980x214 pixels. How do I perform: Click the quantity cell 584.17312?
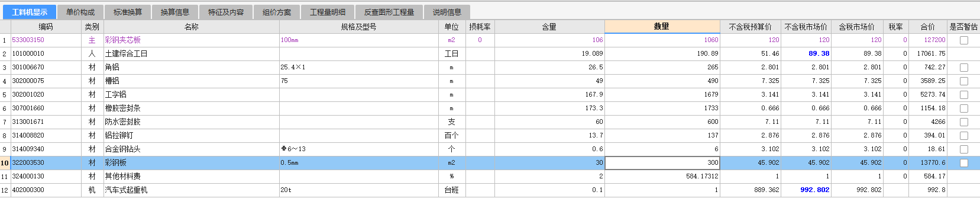coord(662,177)
